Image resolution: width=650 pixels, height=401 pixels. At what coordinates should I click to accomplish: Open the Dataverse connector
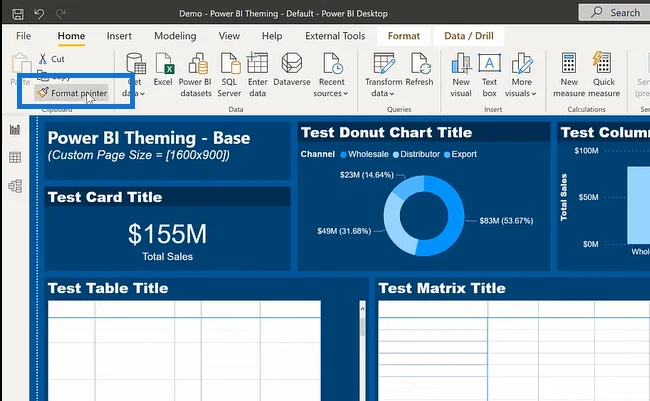click(292, 70)
